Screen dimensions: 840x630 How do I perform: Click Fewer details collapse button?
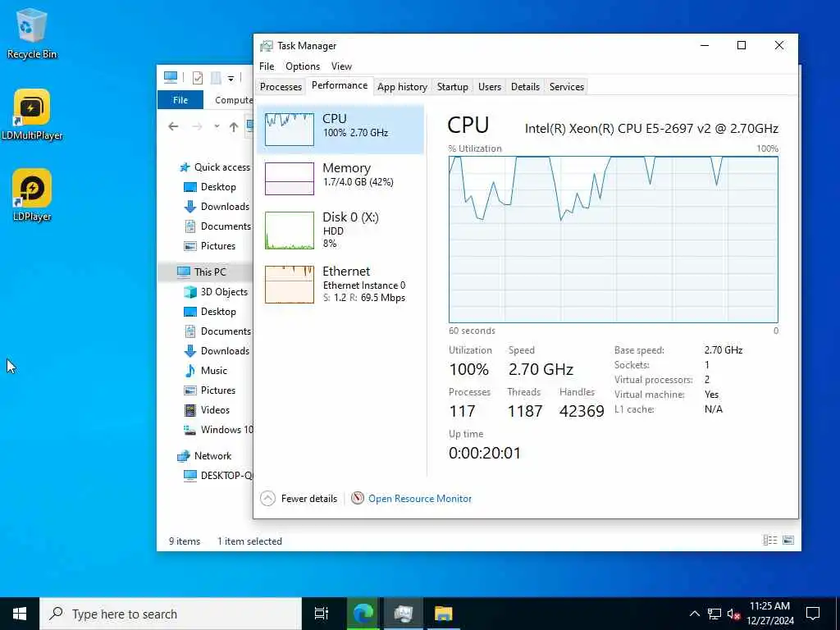(x=299, y=499)
